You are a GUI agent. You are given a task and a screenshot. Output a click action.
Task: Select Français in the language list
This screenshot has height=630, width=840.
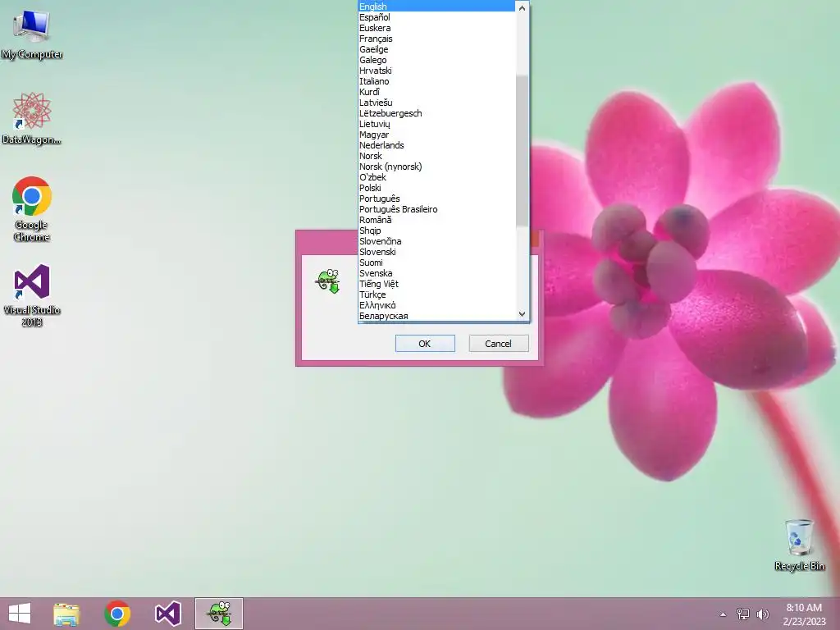tap(436, 39)
